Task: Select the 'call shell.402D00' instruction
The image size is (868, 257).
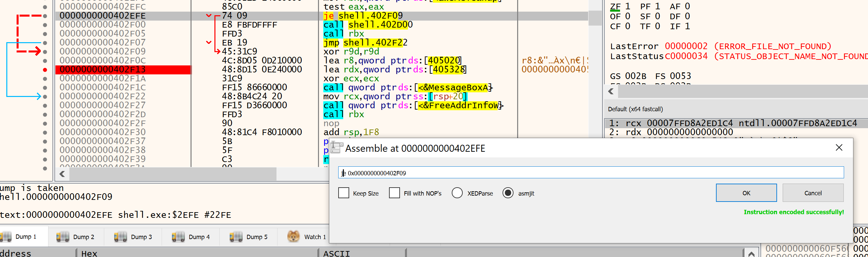Action: click(x=368, y=25)
